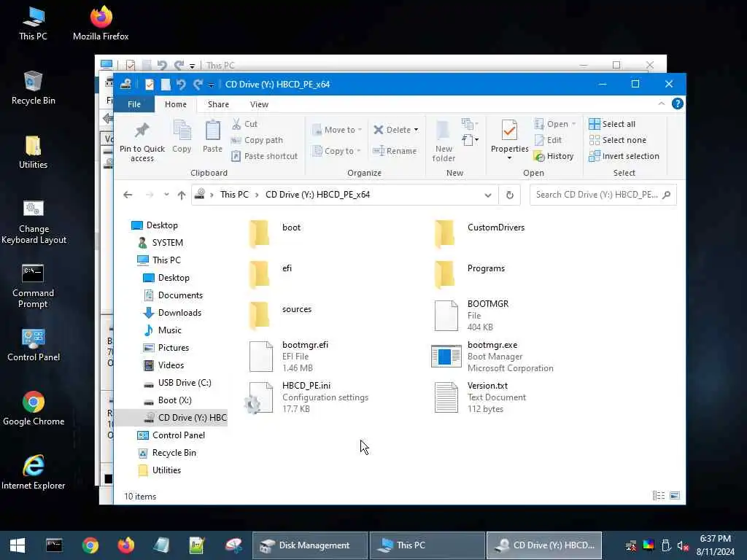Select bootmgr.efi file
Viewport: 747px width, 560px height.
coord(289,356)
